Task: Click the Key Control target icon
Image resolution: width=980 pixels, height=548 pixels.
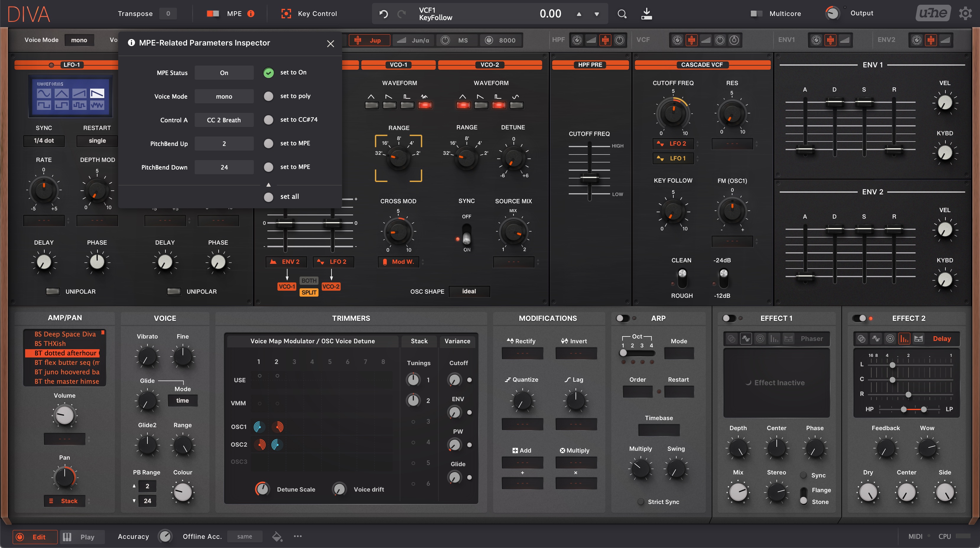Action: 286,14
